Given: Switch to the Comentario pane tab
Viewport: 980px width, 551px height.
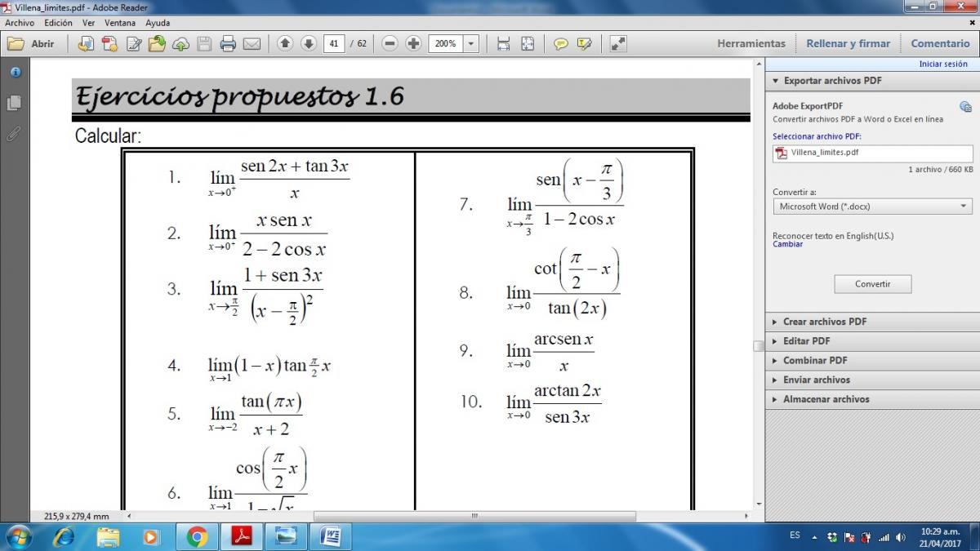Looking at the screenshot, I should click(940, 43).
